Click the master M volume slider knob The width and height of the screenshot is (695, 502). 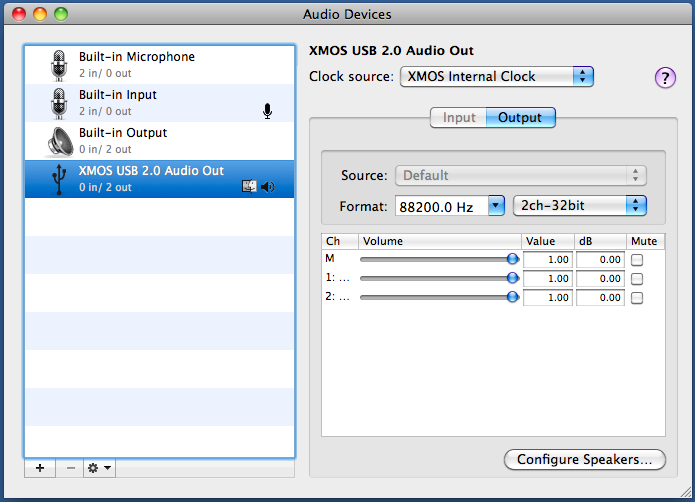[x=513, y=259]
